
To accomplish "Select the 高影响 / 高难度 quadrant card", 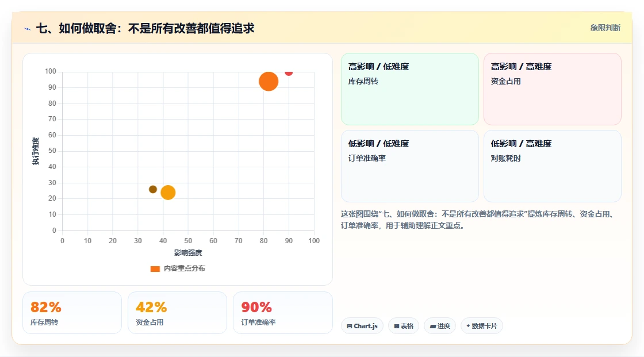I will [x=553, y=89].
